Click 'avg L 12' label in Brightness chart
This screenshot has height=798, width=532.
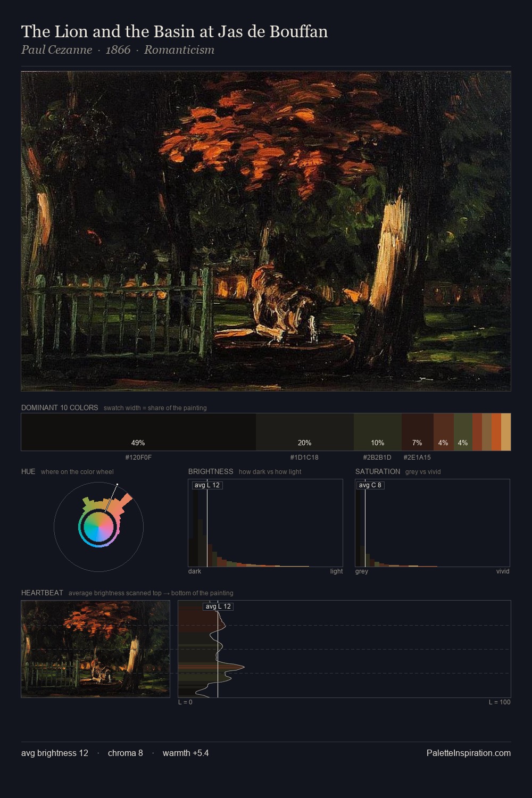[207, 485]
